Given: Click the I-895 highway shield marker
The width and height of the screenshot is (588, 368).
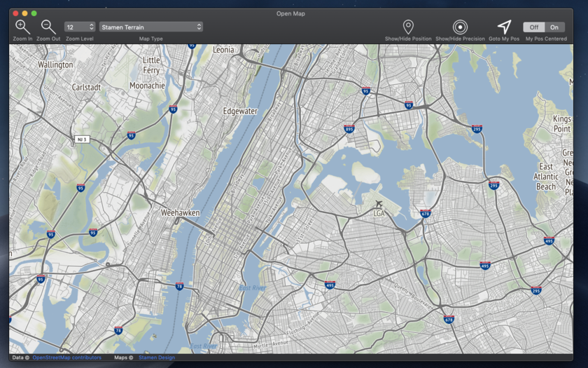Looking at the screenshot, I should pyautogui.click(x=349, y=129).
